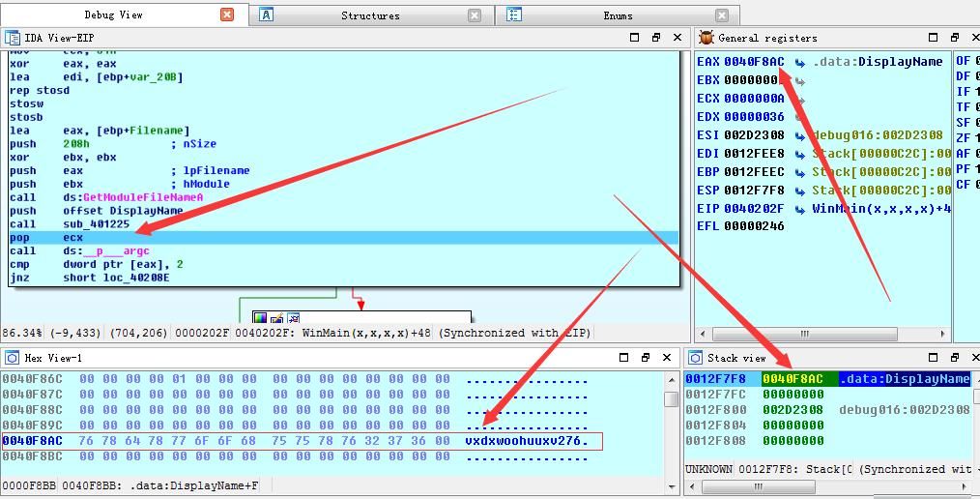This screenshot has height=499, width=980.
Task: Click the jnz short loc_40208E line
Action: (87, 278)
